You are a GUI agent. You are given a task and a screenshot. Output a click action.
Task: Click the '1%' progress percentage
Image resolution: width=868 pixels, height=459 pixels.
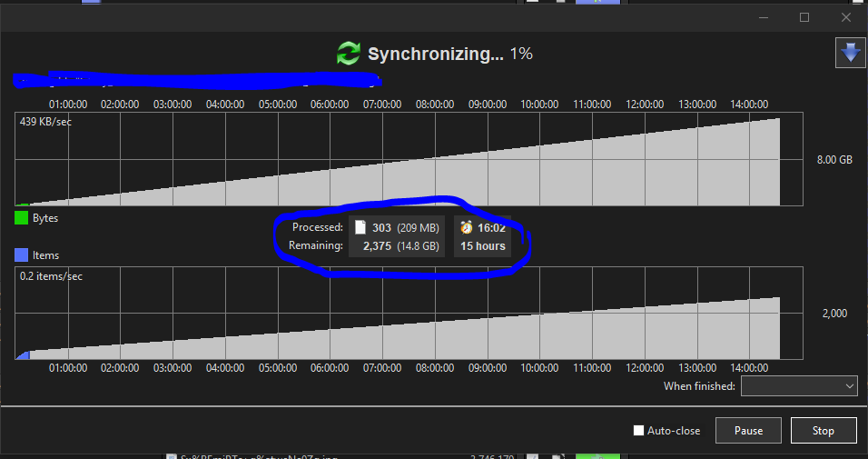click(x=521, y=54)
